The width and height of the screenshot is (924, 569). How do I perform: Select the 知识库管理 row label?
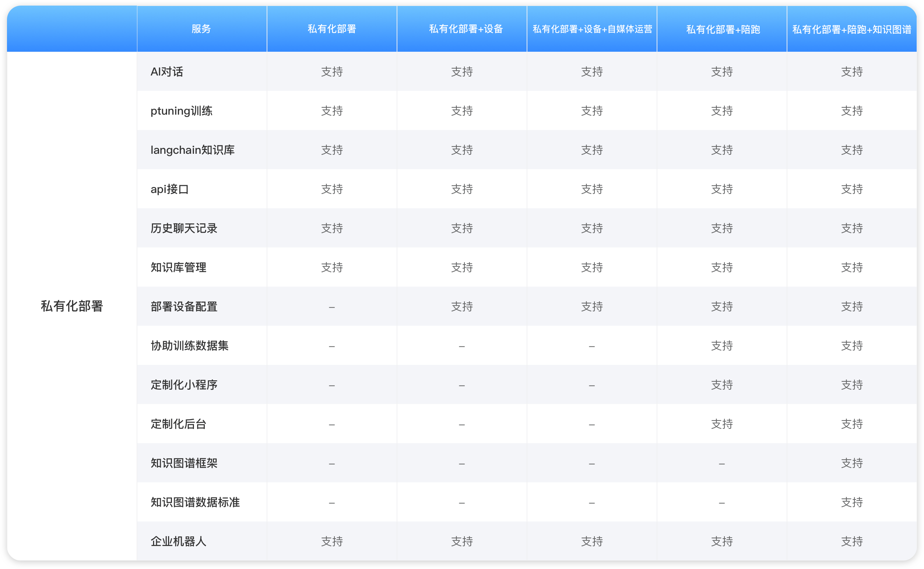tap(178, 267)
